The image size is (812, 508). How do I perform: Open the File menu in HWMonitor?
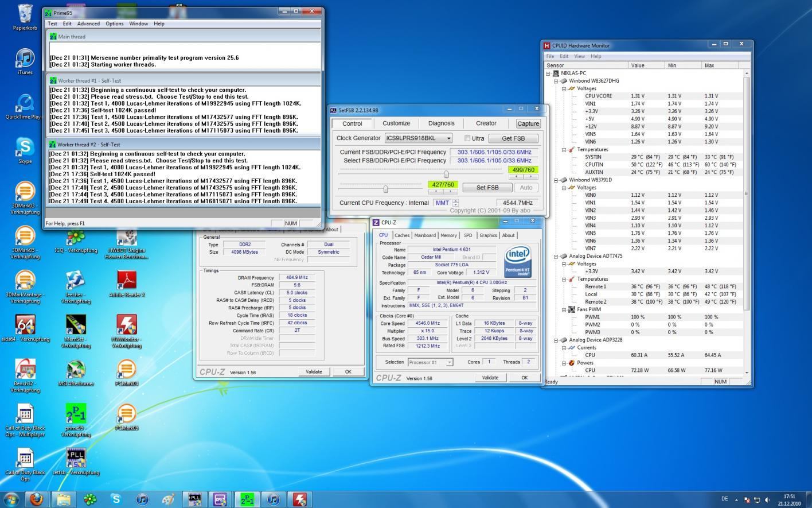tap(550, 56)
